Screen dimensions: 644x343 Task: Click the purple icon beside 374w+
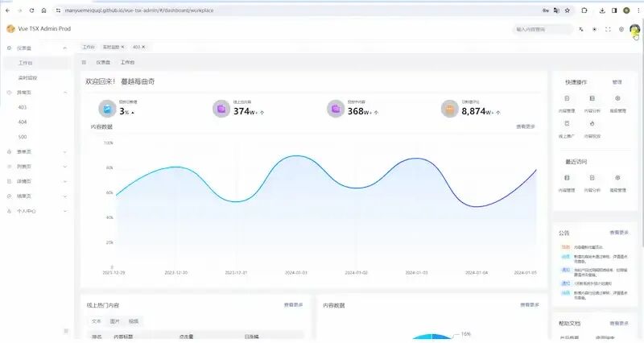coord(221,109)
